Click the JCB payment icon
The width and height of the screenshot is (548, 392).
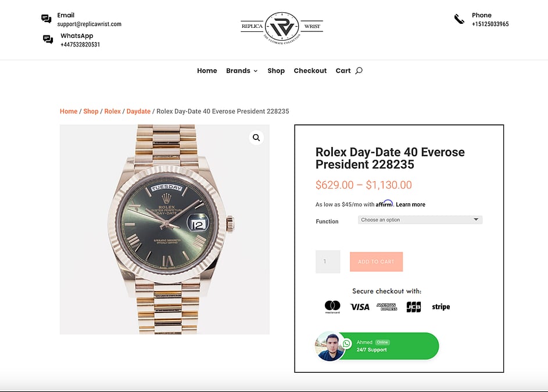coord(414,307)
